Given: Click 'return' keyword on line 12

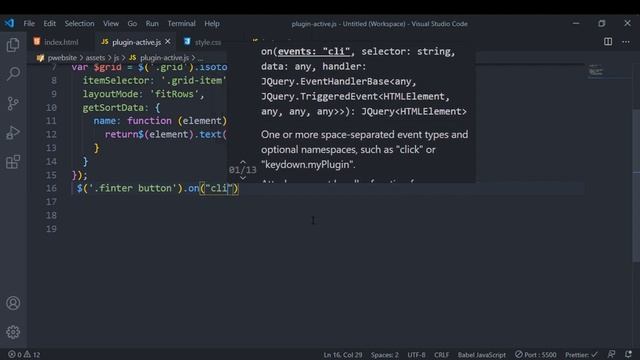Looking at the screenshot, I should [x=121, y=134].
